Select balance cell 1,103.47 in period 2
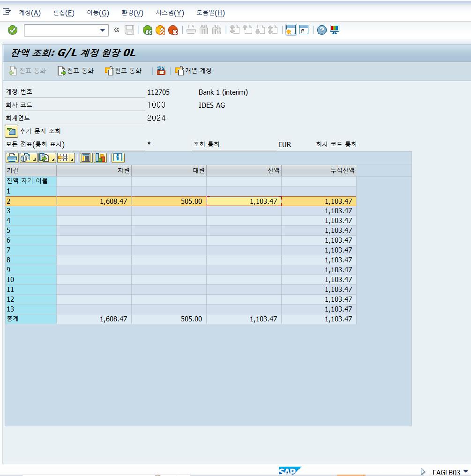Image resolution: width=471 pixels, height=476 pixels. click(244, 201)
